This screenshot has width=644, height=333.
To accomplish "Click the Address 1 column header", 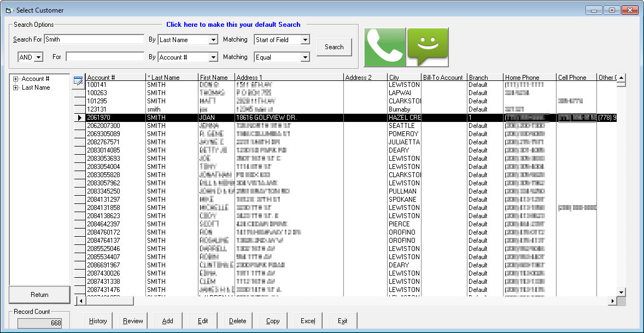I will [289, 77].
